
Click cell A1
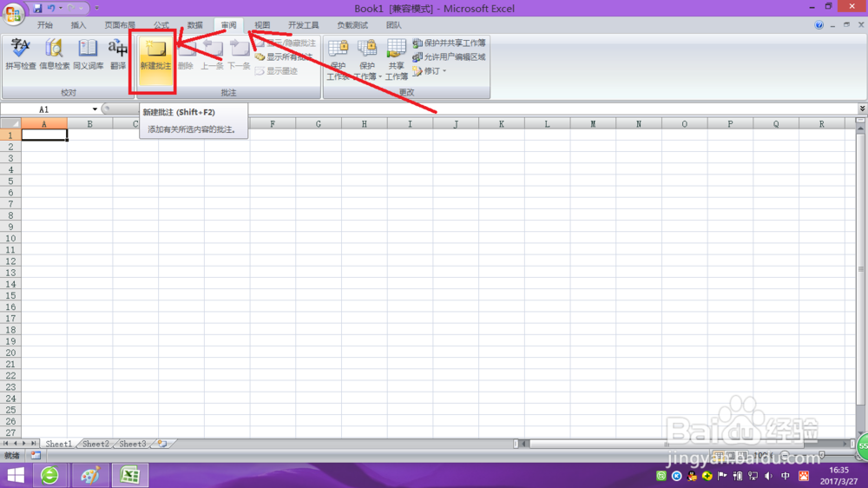(44, 135)
